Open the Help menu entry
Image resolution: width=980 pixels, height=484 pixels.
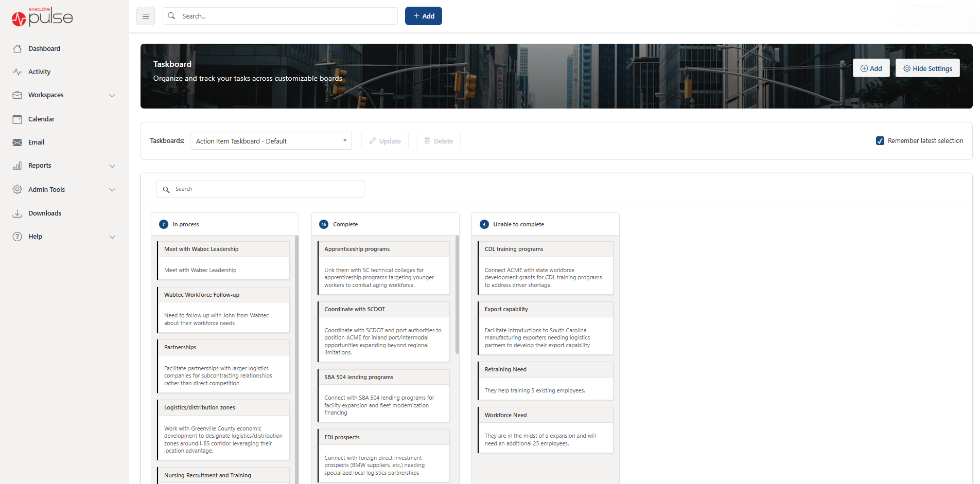pos(36,236)
